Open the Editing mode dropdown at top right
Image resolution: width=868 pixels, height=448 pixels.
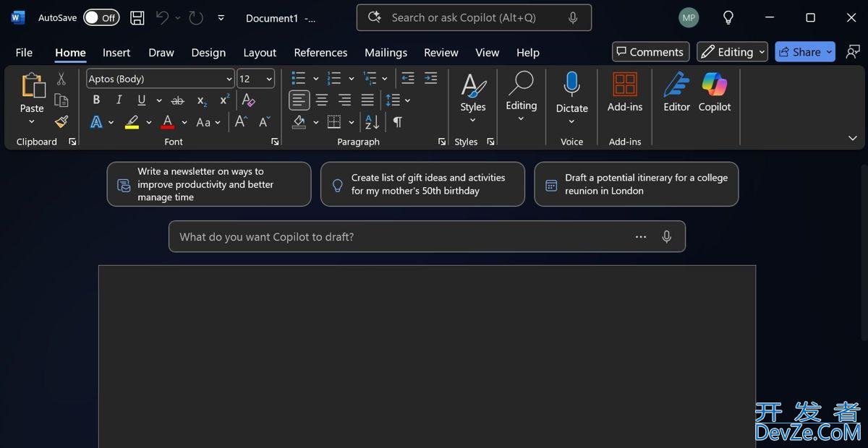coord(732,52)
